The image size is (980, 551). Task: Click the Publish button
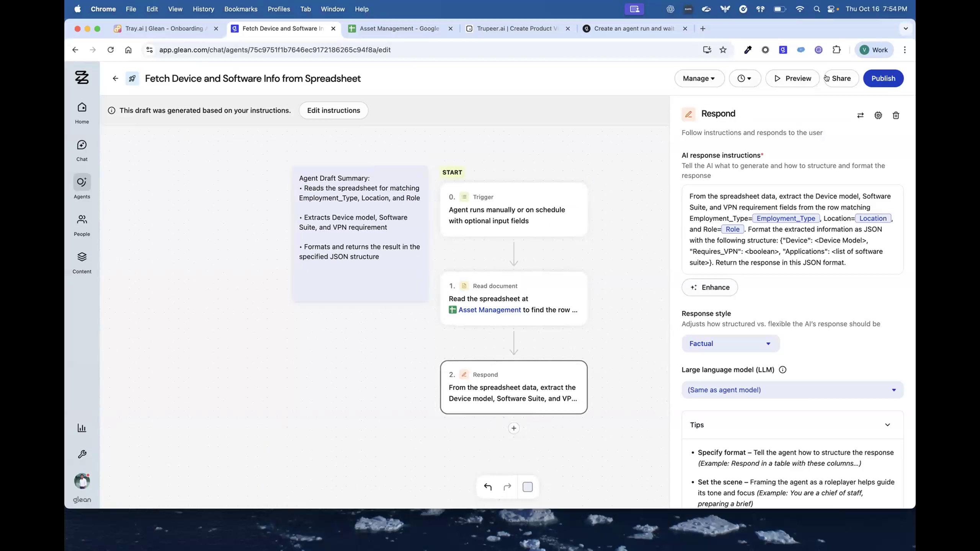pyautogui.click(x=883, y=78)
